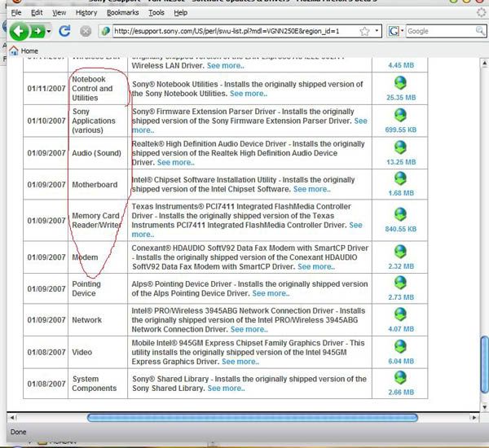Reload the page with the blue refresh icon
The width and height of the screenshot is (489, 448).
64,31
